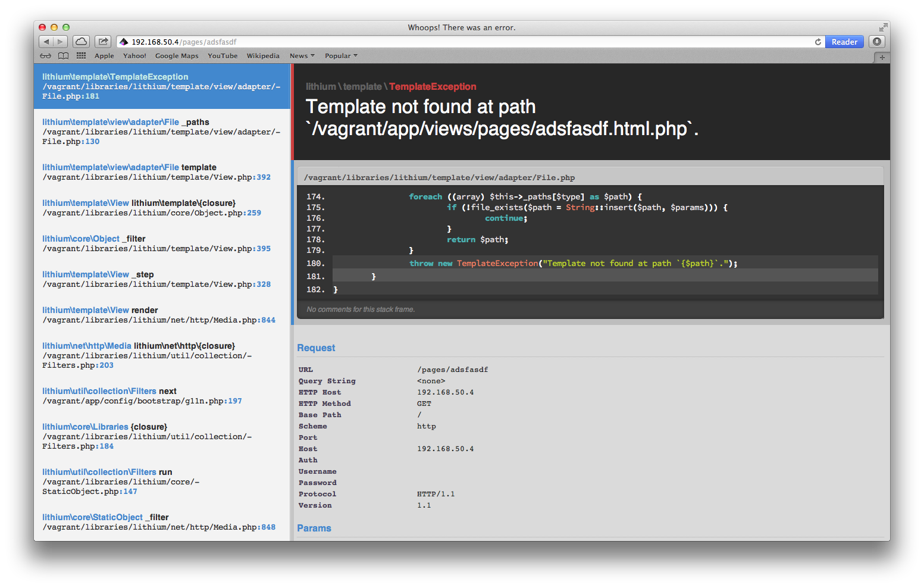Select the File _paths File.php:130 frame
The image size is (924, 588).
162,132
